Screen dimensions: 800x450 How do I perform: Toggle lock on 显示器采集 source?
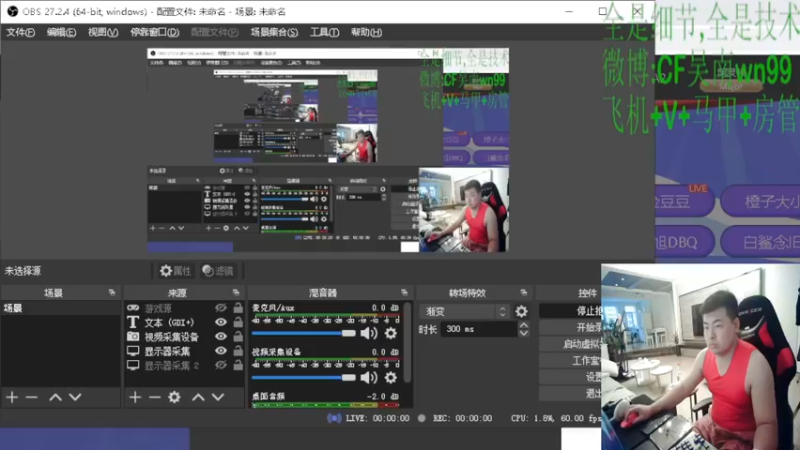pyautogui.click(x=238, y=350)
